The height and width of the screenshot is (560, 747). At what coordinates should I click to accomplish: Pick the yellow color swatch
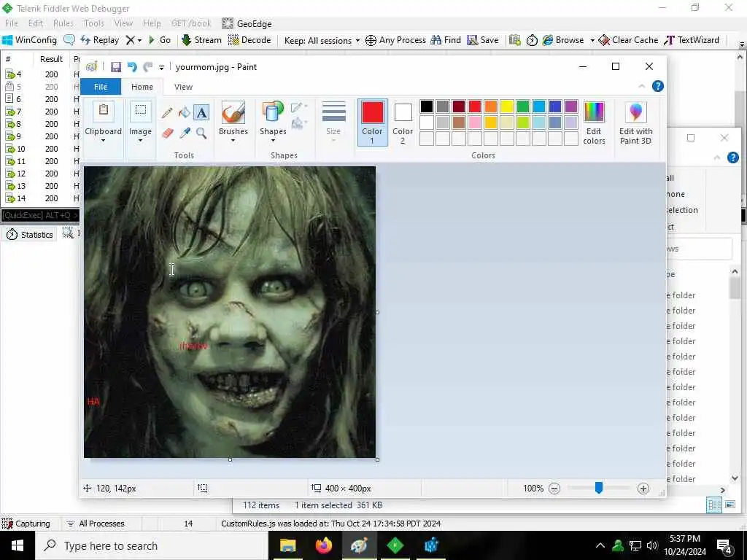506,106
